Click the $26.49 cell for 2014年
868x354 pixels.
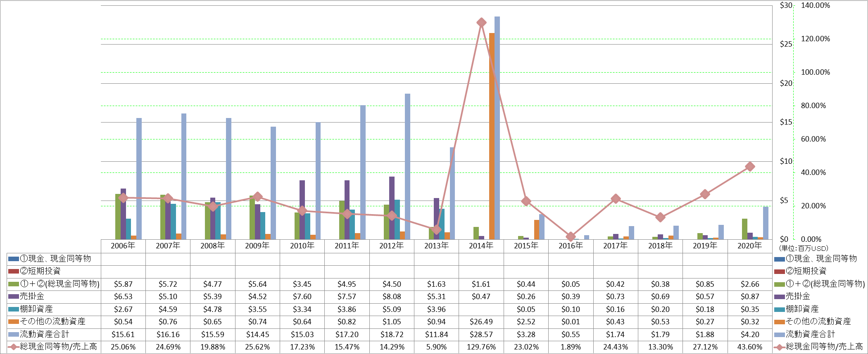point(481,322)
